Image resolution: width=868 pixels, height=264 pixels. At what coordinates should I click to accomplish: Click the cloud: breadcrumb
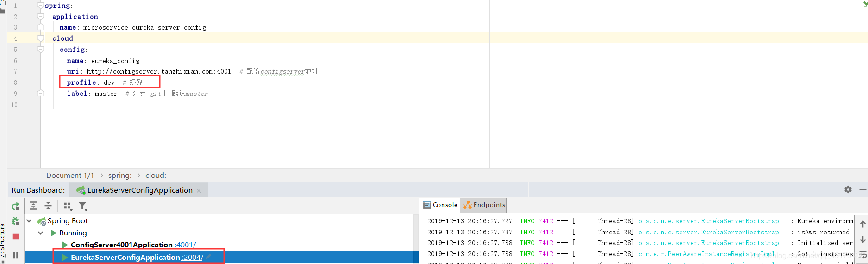click(156, 176)
